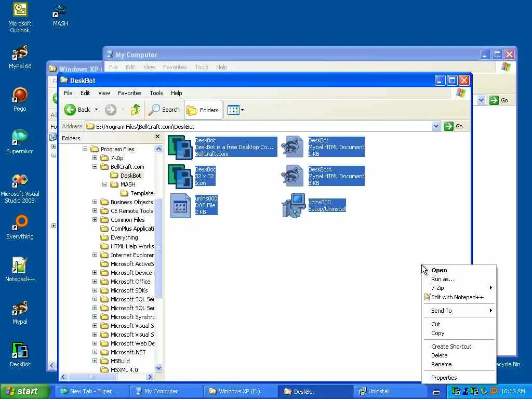Open the Edit menu in DeskBot window
This screenshot has height=399, width=532.
(85, 93)
